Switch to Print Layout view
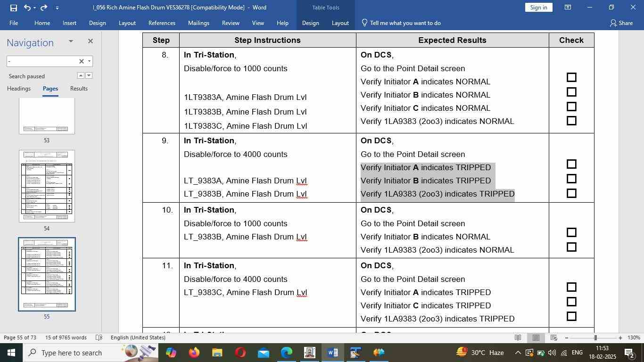Viewport: 644px width, 362px height. tap(536, 337)
